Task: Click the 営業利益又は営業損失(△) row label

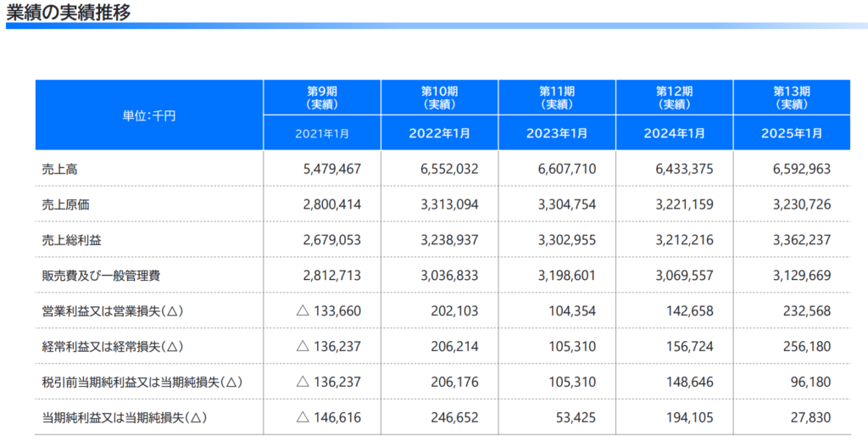Action: pyautogui.click(x=113, y=311)
